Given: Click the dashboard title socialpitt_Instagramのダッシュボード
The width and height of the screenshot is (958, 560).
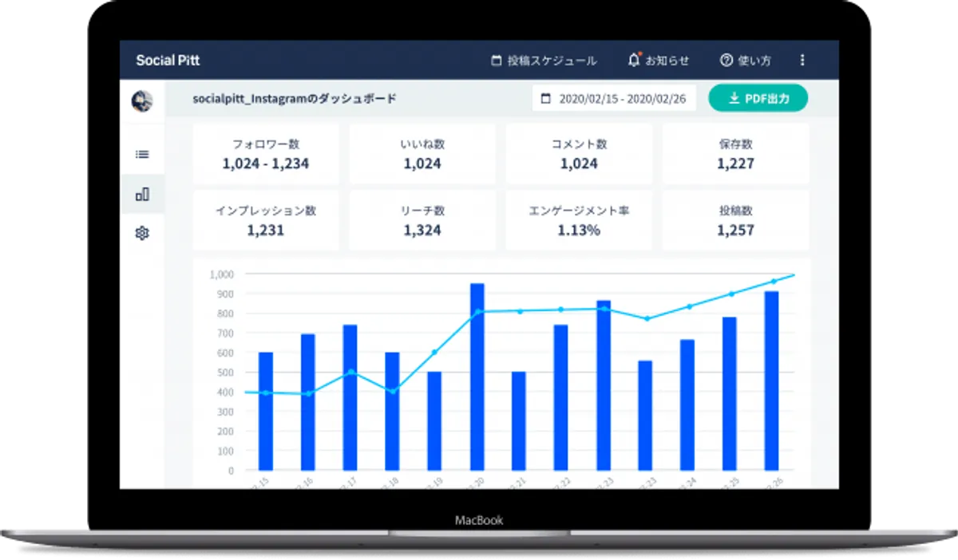Looking at the screenshot, I should 295,99.
